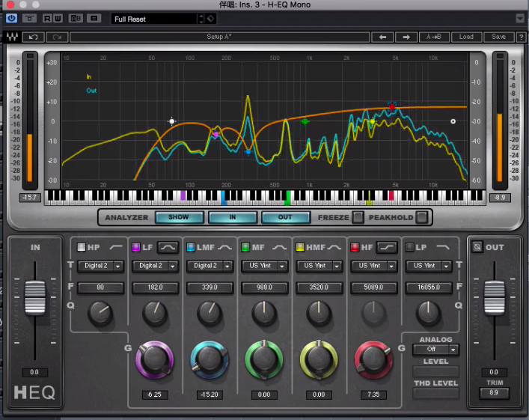Click the green MF node on graph
The width and height of the screenshot is (529, 420).
(x=305, y=121)
